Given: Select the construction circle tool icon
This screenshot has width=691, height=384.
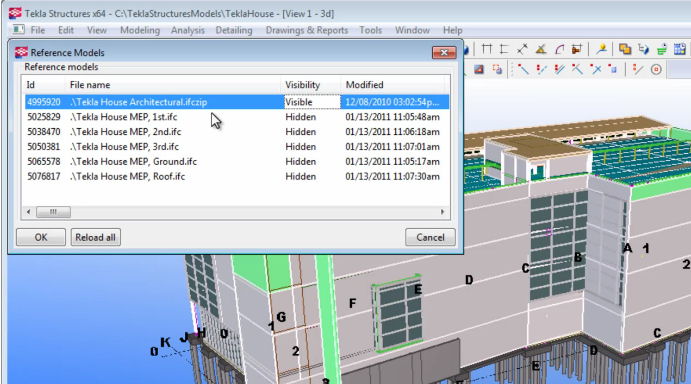Looking at the screenshot, I should click(x=656, y=69).
